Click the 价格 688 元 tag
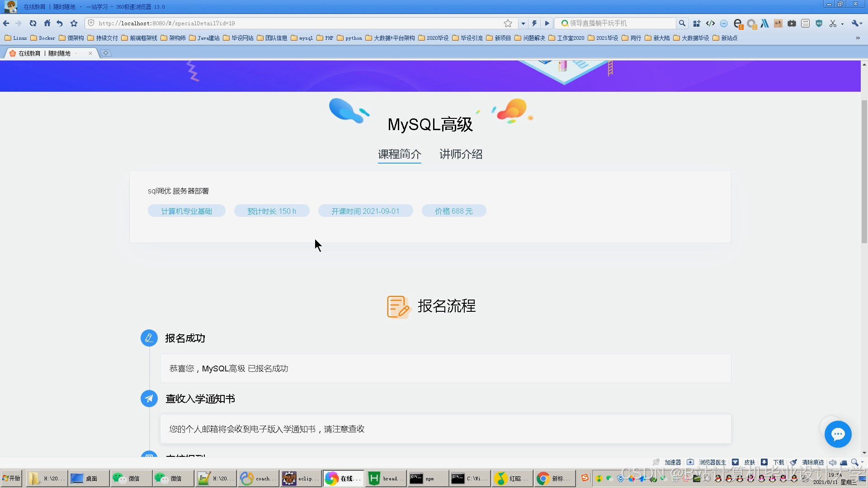 [x=454, y=211]
